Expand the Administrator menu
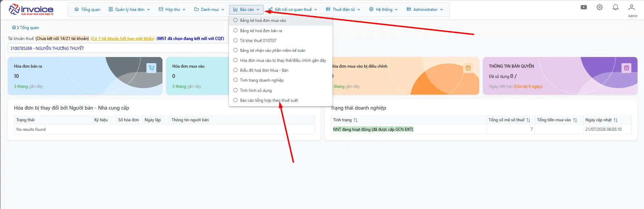Screen dimensions: 644x209 pos(425,10)
